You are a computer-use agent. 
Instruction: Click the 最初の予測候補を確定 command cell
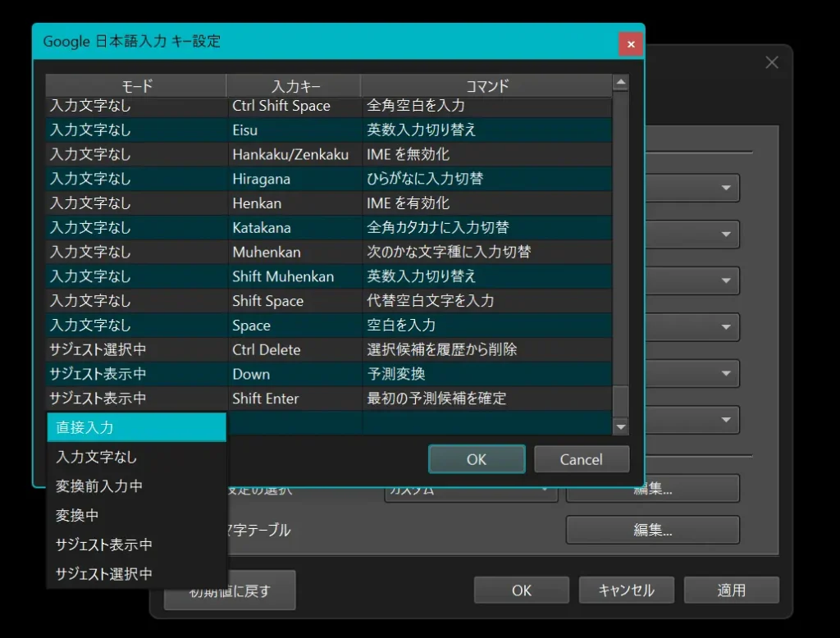pyautogui.click(x=487, y=398)
